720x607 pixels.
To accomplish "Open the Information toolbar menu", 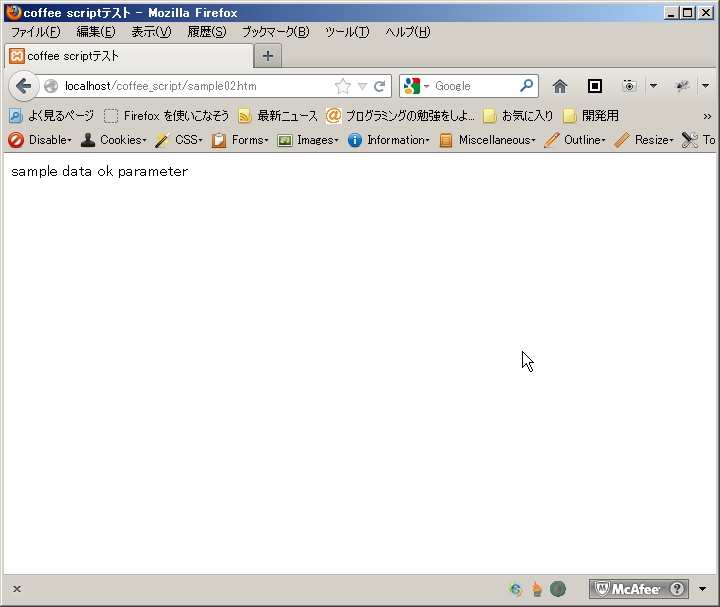I will (x=398, y=140).
